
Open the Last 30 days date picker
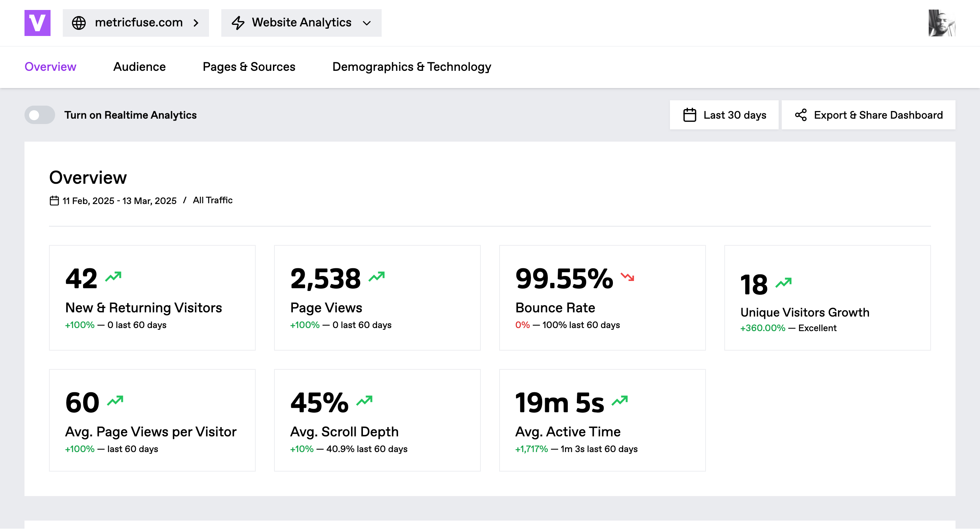724,115
